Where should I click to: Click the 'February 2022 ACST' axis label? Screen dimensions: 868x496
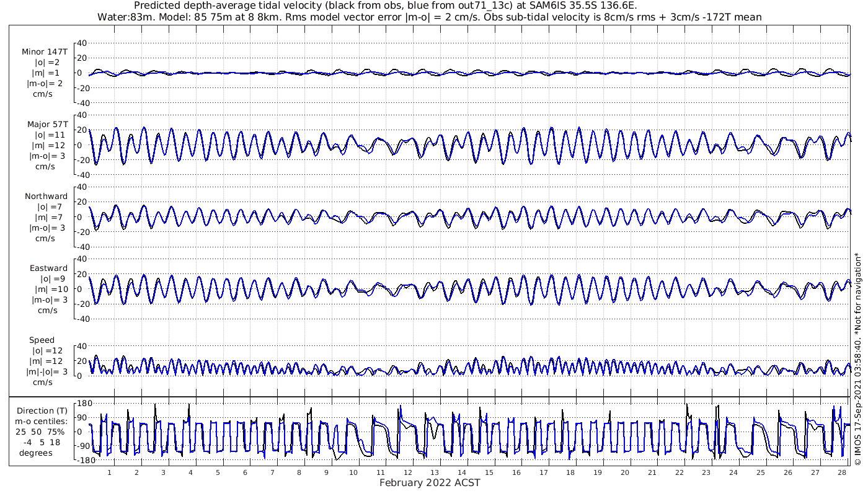tap(430, 483)
